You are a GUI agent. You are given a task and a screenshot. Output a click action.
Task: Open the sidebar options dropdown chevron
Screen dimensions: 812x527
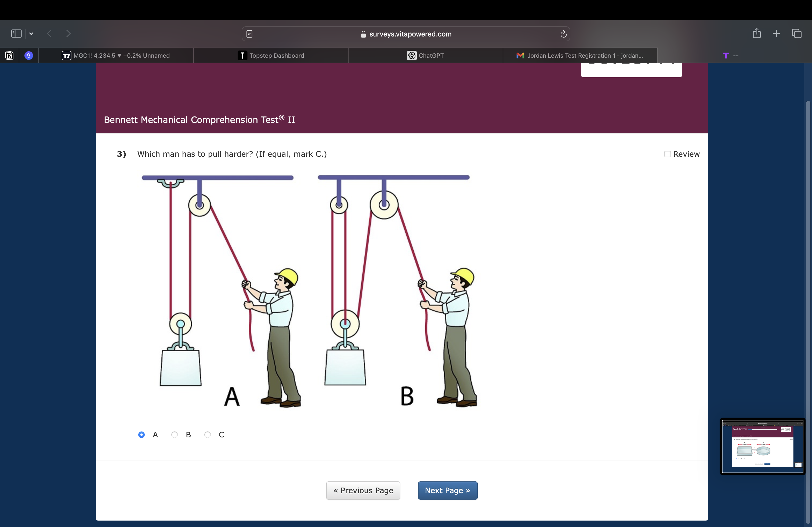[31, 33]
